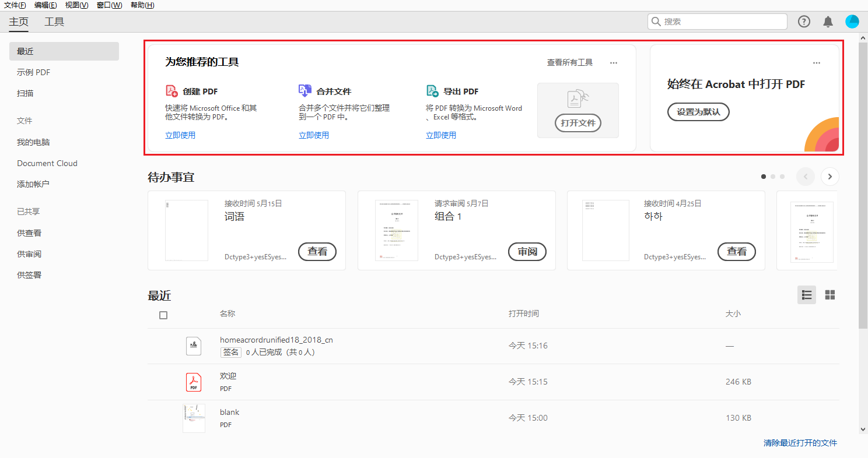The height and width of the screenshot is (458, 868).
Task: Click the 欢迎 PDF file icon
Action: click(194, 382)
